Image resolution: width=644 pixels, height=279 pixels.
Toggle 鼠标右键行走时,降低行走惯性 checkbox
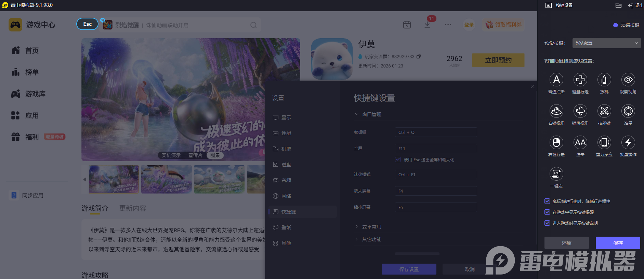click(x=547, y=201)
